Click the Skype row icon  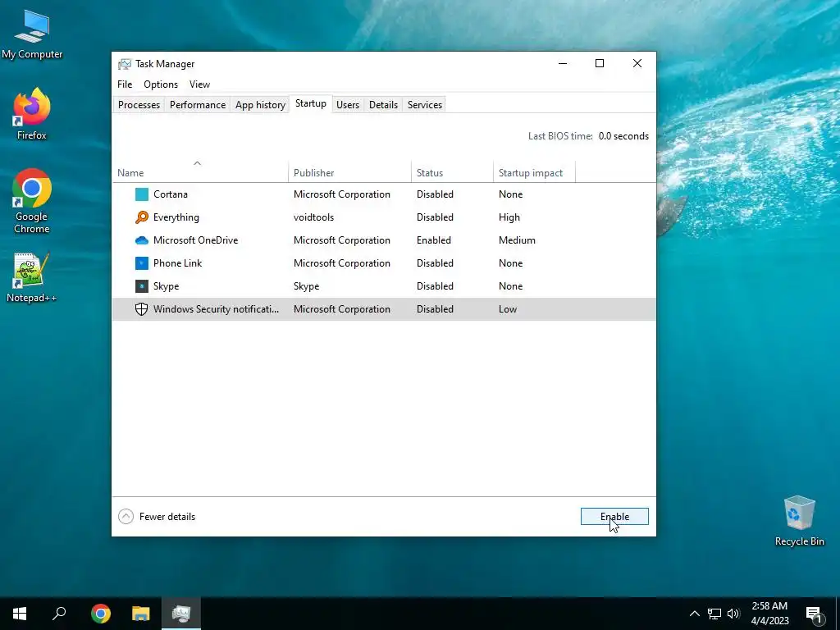coord(141,286)
